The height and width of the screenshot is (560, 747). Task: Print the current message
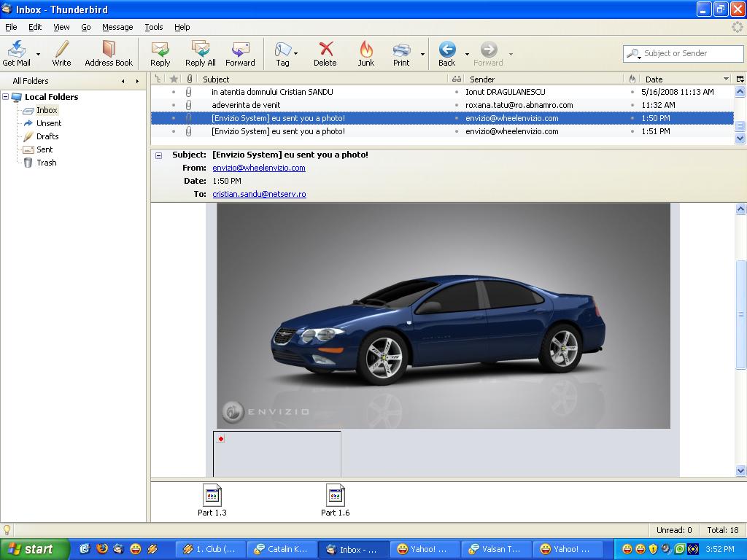pyautogui.click(x=401, y=52)
